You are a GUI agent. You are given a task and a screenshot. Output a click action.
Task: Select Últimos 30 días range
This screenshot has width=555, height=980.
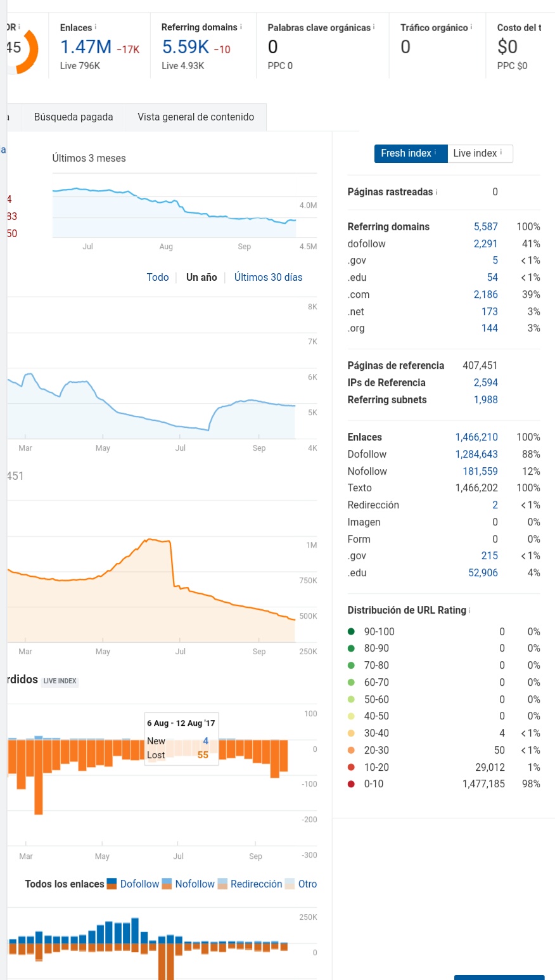(269, 277)
